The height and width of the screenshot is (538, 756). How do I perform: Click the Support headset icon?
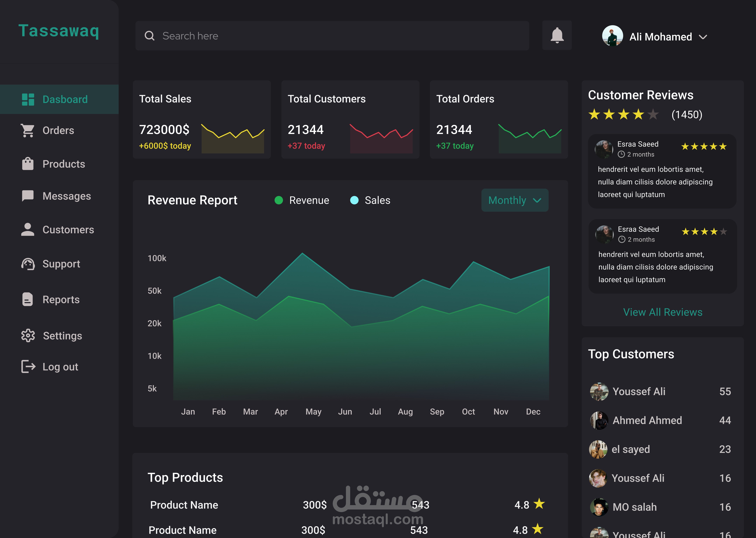pyautogui.click(x=28, y=264)
